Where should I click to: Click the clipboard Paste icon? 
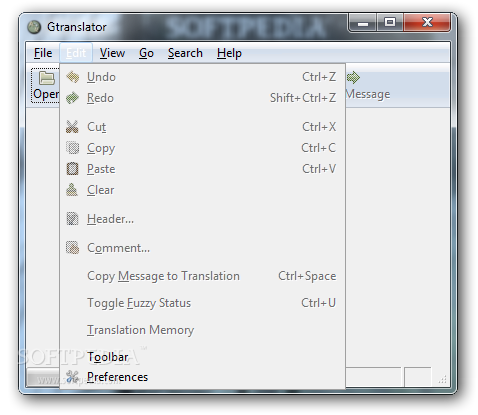point(73,169)
